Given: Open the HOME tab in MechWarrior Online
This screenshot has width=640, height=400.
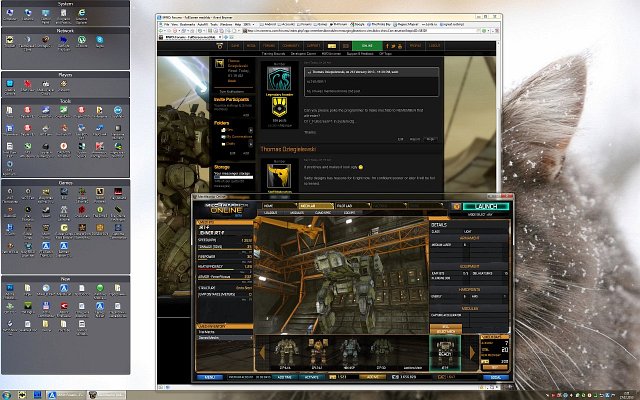Looking at the screenshot, I should tap(280, 206).
